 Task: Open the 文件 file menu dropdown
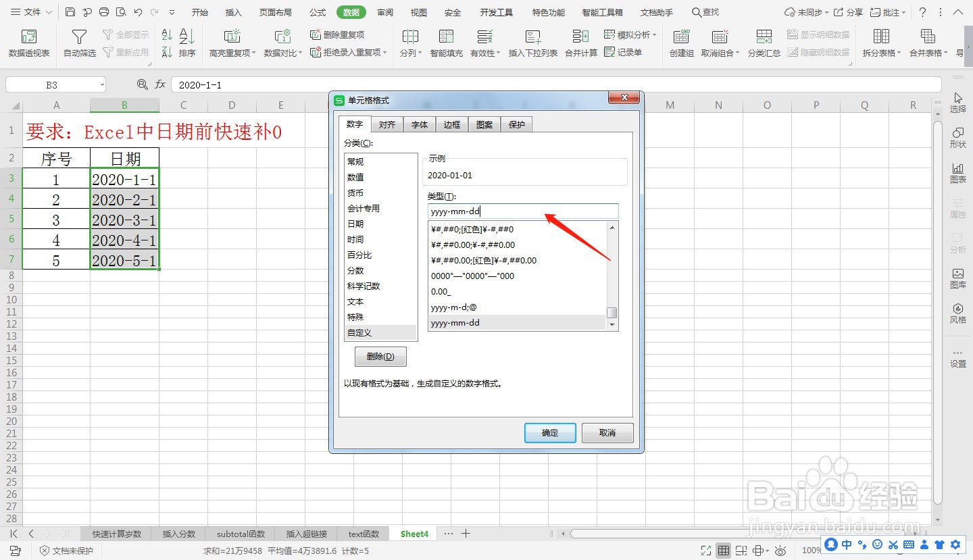click(x=31, y=12)
